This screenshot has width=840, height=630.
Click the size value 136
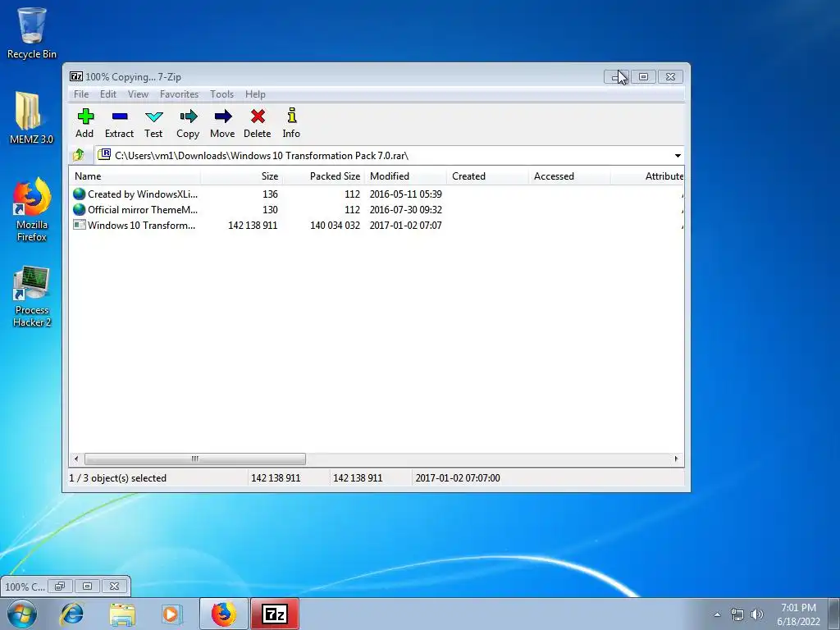tap(270, 194)
